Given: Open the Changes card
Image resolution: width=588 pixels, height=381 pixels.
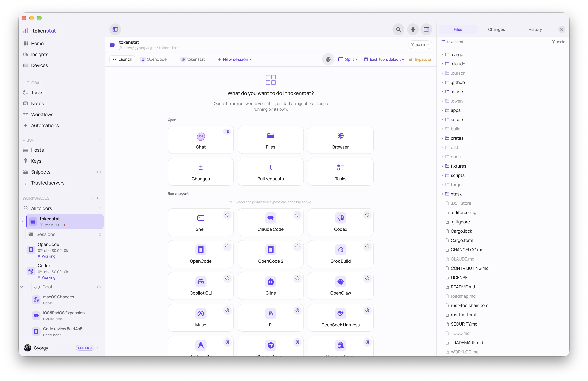Looking at the screenshot, I should 201,172.
